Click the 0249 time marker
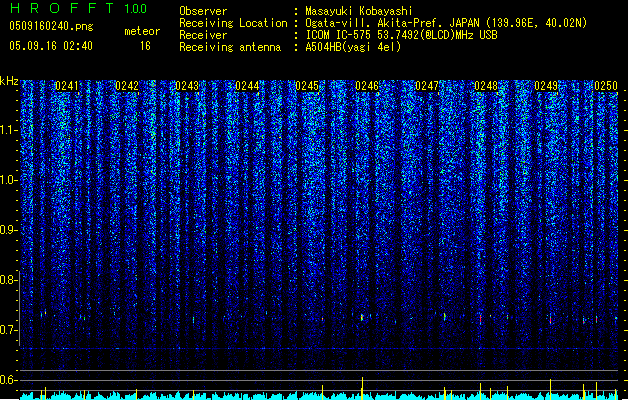Image resolution: width=629 pixels, height=400 pixels. [x=546, y=86]
